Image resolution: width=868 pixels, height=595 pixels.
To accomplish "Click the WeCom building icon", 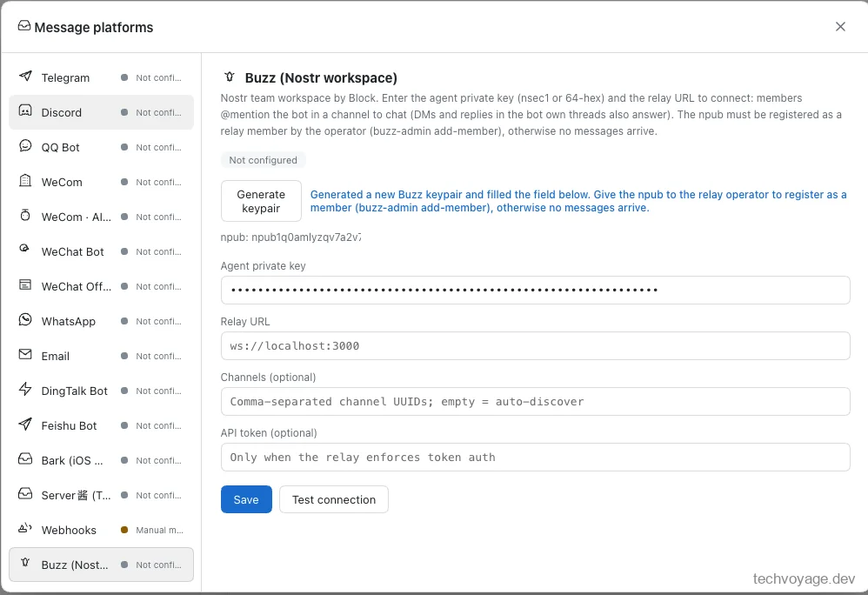I will point(25,180).
